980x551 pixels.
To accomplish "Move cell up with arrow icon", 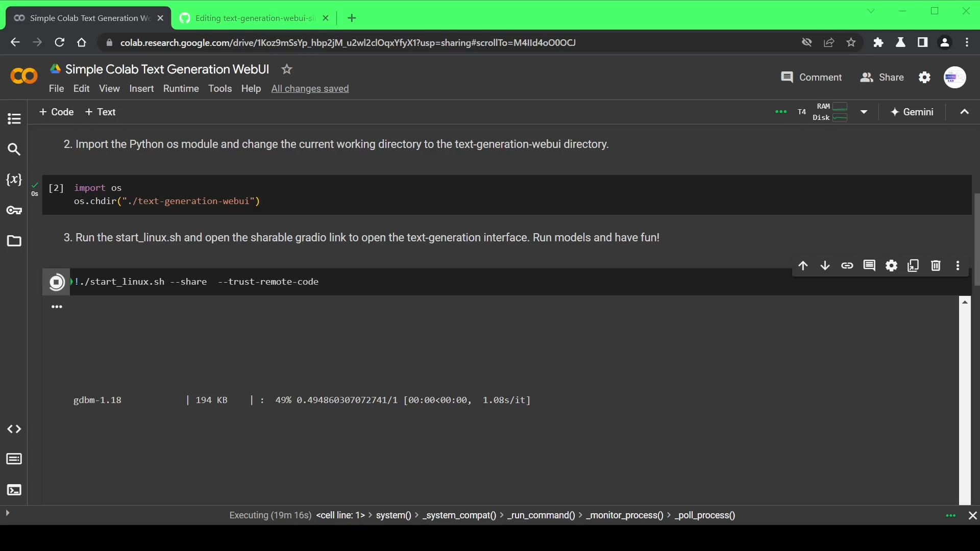I will click(803, 266).
